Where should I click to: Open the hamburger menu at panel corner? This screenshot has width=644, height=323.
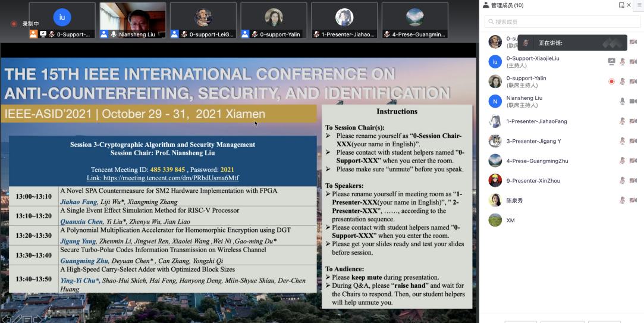click(x=638, y=5)
